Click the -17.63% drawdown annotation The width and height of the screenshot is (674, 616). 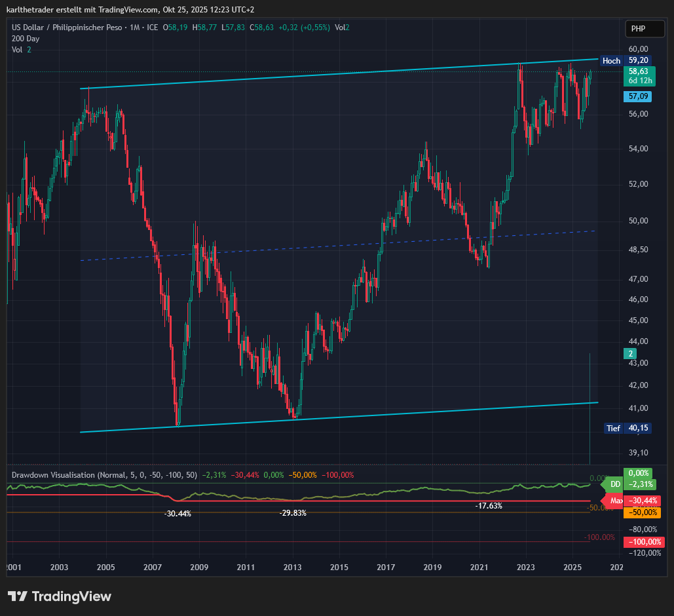(x=489, y=506)
